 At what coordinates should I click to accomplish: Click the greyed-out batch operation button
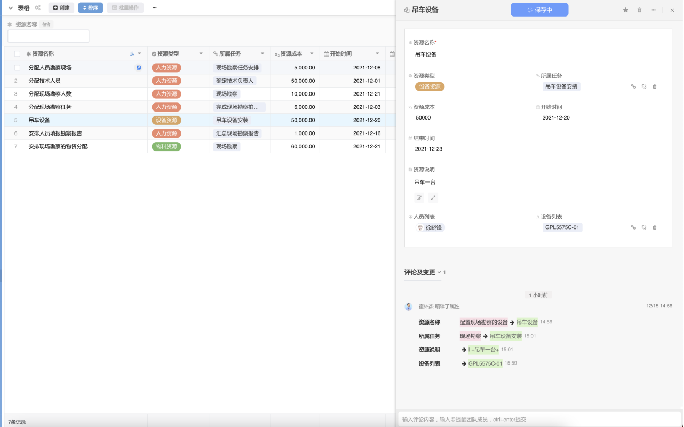(x=125, y=8)
